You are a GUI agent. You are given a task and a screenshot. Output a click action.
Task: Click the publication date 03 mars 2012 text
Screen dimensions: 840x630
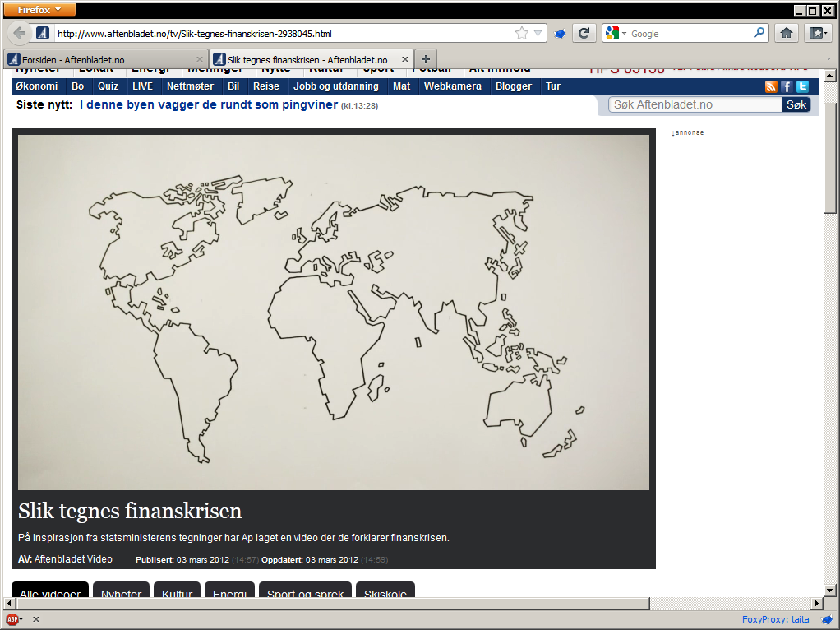pyautogui.click(x=203, y=560)
